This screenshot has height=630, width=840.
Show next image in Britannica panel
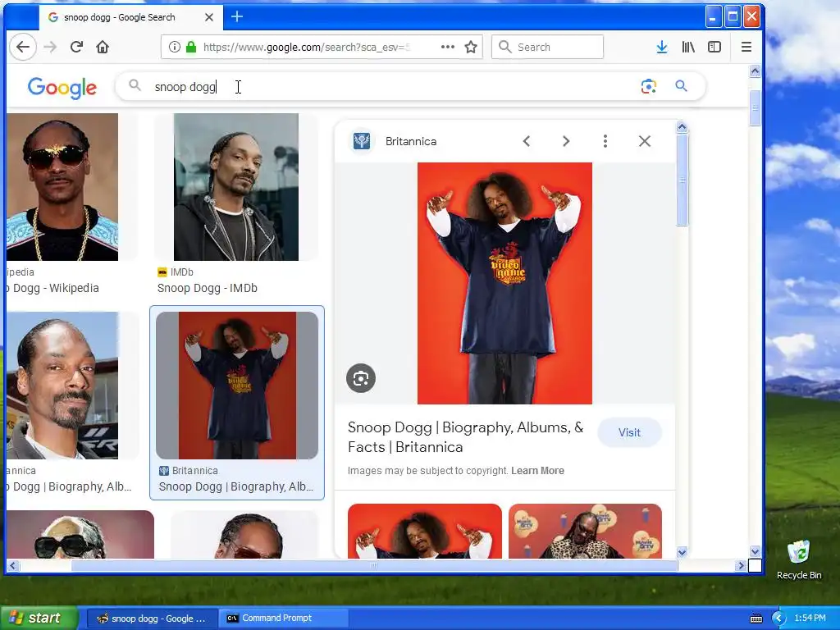566,141
